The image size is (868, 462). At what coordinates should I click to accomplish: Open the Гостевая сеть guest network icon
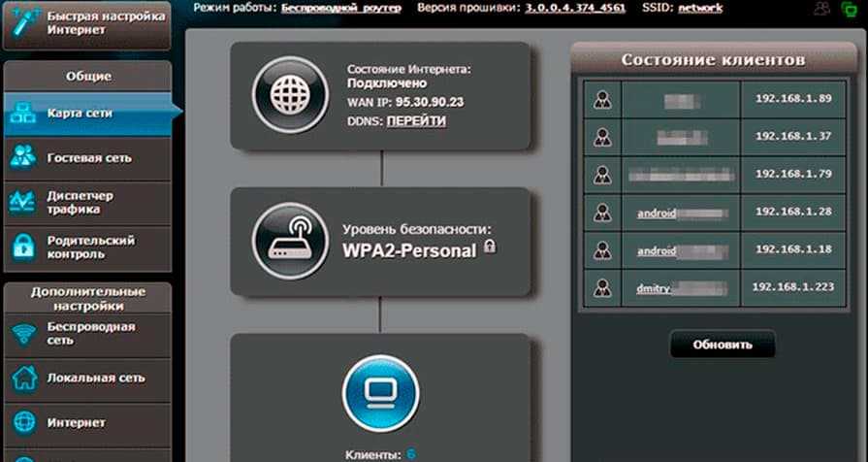pyautogui.click(x=23, y=158)
